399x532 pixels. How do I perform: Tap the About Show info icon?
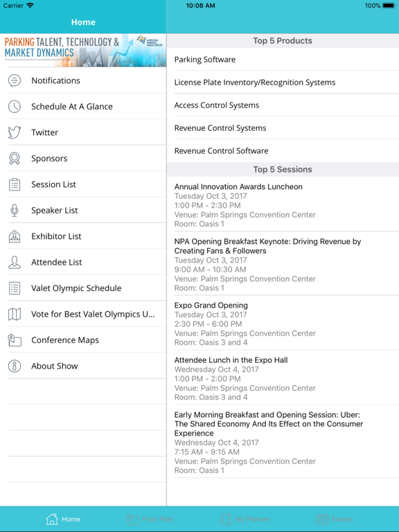[15, 366]
